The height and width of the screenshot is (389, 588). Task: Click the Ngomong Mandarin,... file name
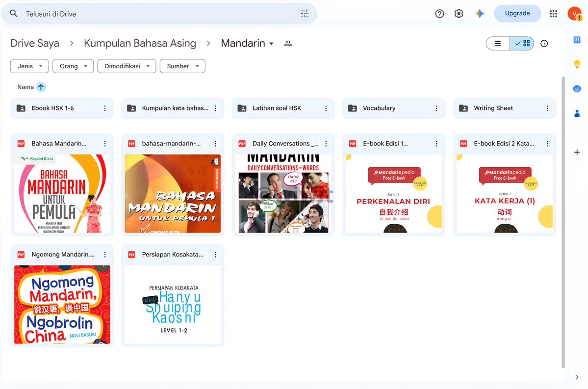63,255
